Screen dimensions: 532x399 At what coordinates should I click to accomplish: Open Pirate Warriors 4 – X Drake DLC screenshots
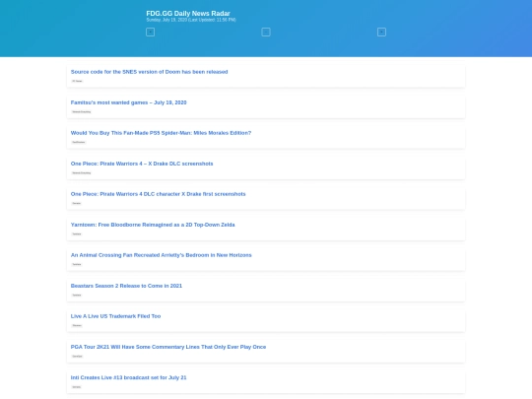pyautogui.click(x=142, y=164)
